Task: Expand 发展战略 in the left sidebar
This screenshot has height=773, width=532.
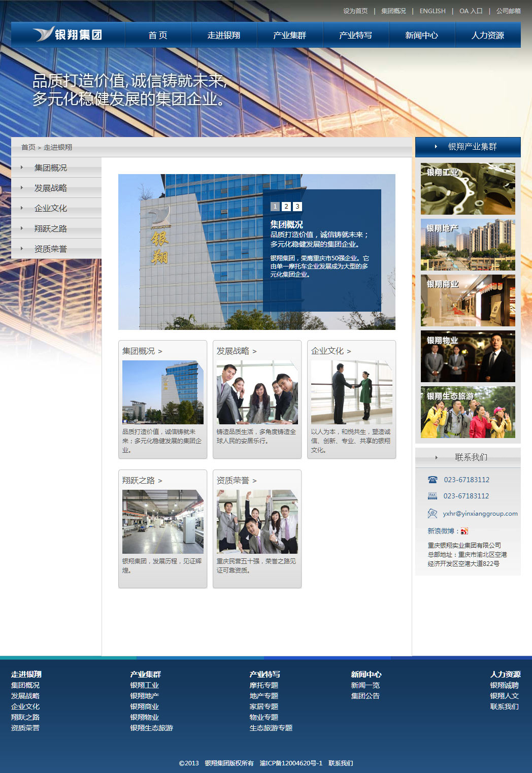Action: 56,188
